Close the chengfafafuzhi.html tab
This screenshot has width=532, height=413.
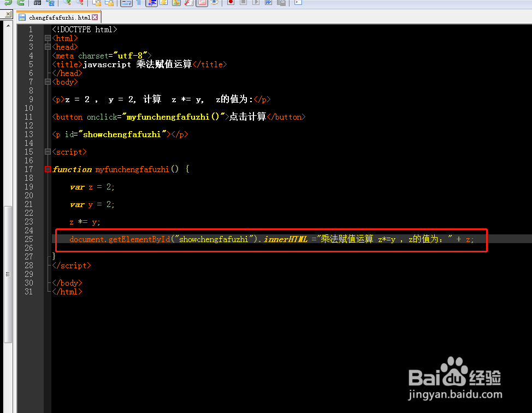point(95,17)
